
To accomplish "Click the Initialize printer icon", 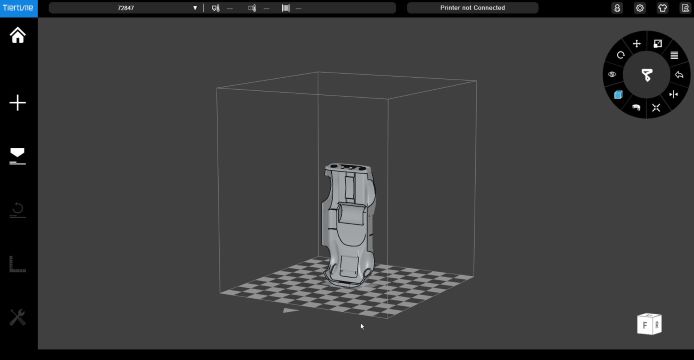I will (18, 210).
